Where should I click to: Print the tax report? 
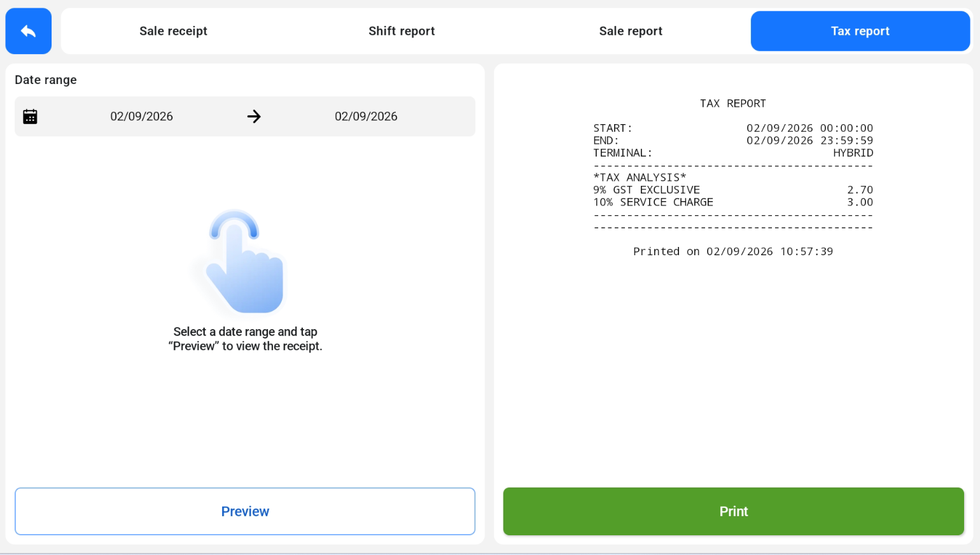(734, 511)
